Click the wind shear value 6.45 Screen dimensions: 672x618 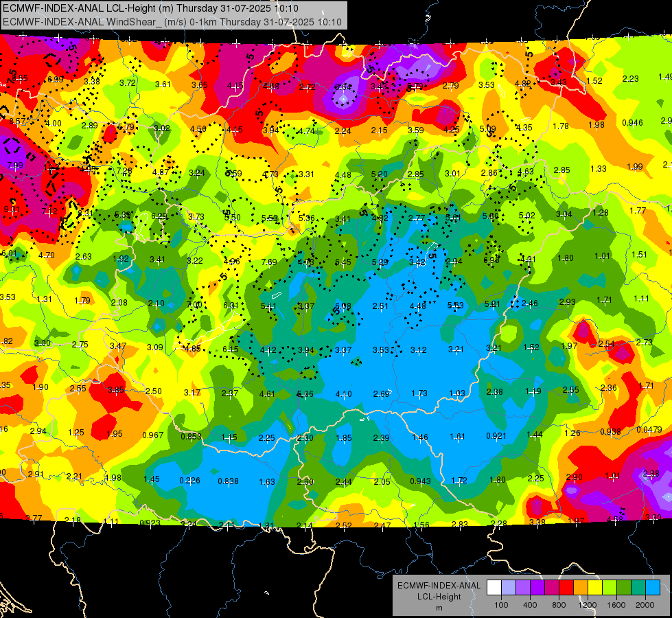343,262
